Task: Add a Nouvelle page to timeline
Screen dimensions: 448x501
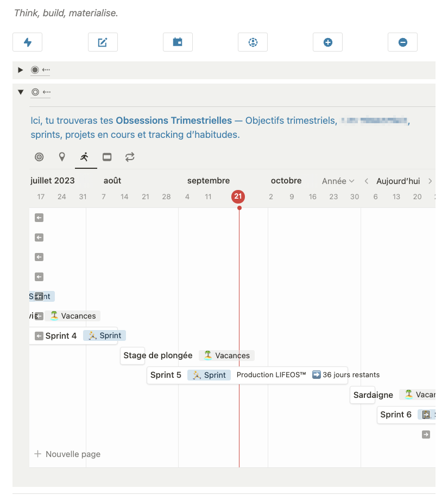Action: coord(68,454)
